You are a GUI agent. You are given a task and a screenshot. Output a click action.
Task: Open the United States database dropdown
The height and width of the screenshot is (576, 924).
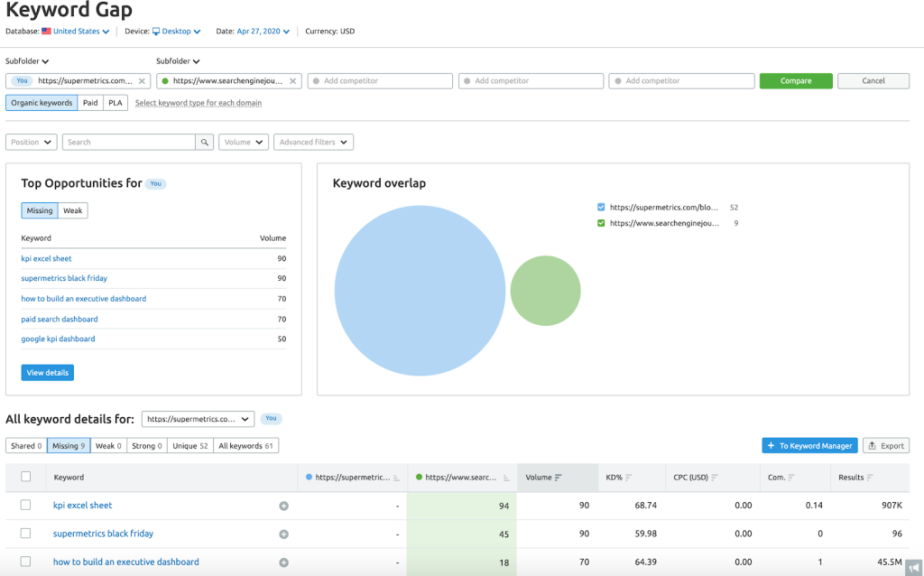pyautogui.click(x=81, y=32)
